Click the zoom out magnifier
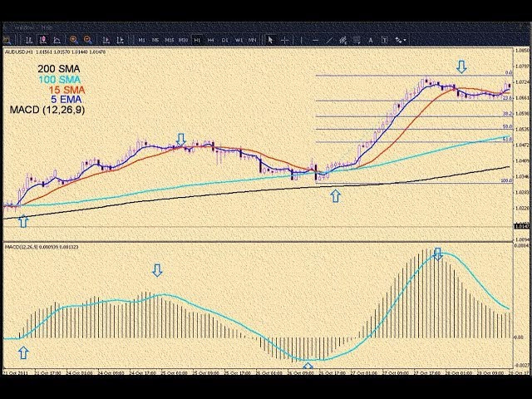This screenshot has height=399, width=532. [86, 39]
